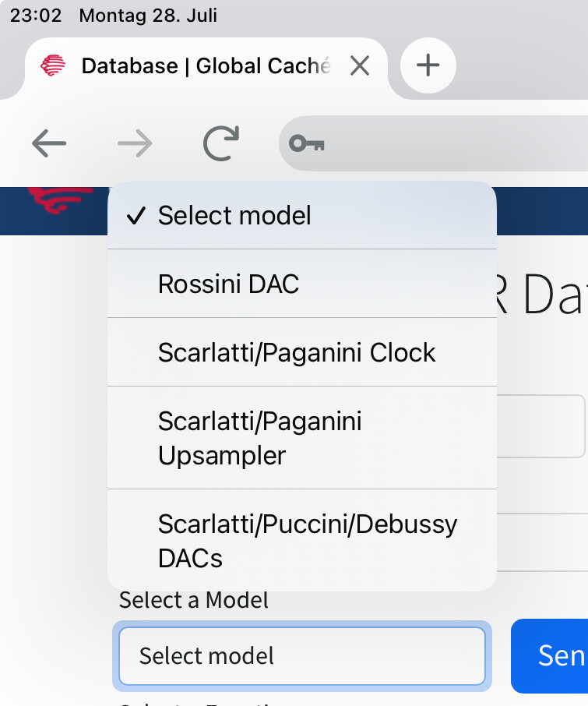Switch to the Database Global Caché tab title
The width and height of the screenshot is (588, 706).
[206, 65]
